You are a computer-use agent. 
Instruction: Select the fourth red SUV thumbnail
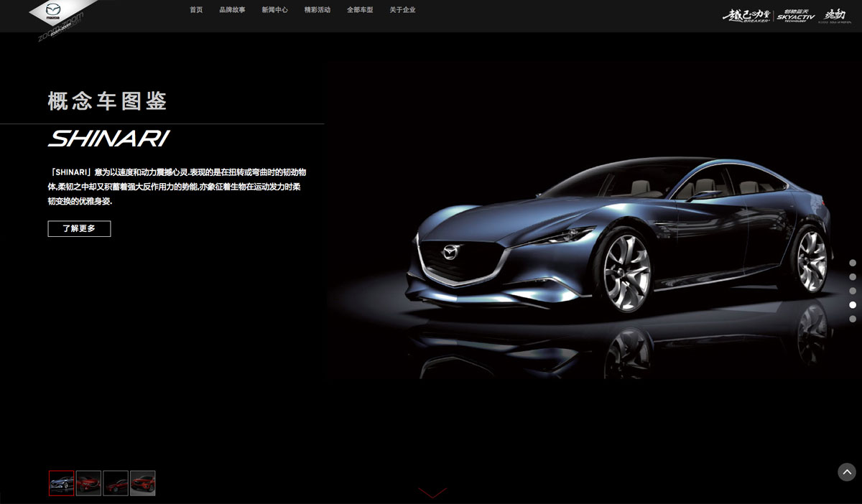coord(143,483)
